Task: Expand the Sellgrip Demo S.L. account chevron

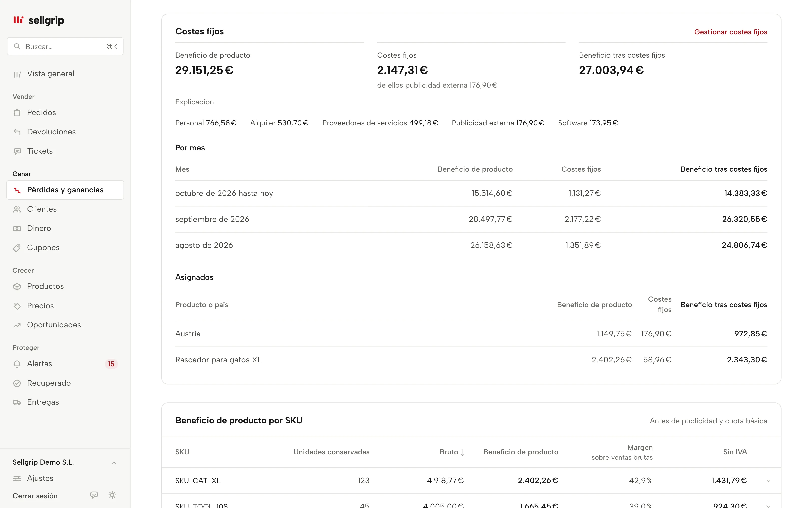Action: click(114, 462)
